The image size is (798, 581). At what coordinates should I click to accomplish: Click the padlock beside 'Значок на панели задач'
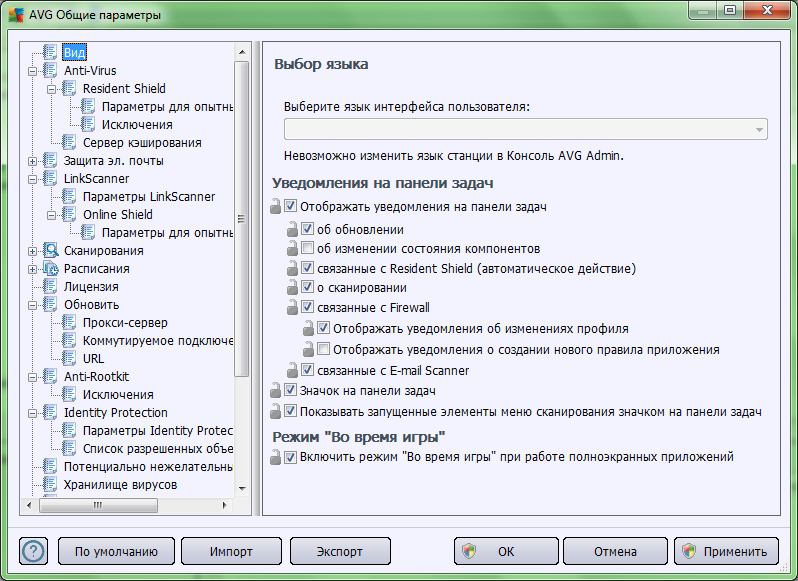(x=275, y=390)
